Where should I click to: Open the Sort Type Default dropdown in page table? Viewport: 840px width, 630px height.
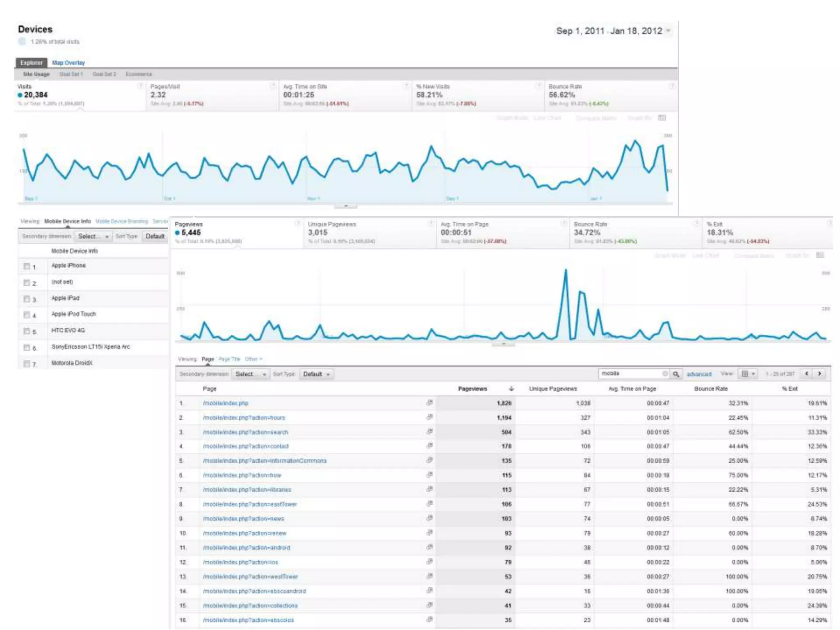tap(316, 374)
